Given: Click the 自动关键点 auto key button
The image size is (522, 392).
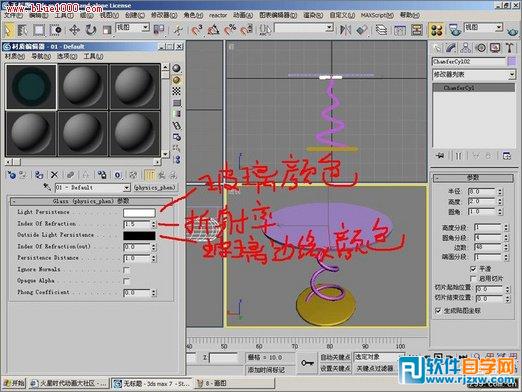Looking at the screenshot, I should (335, 357).
